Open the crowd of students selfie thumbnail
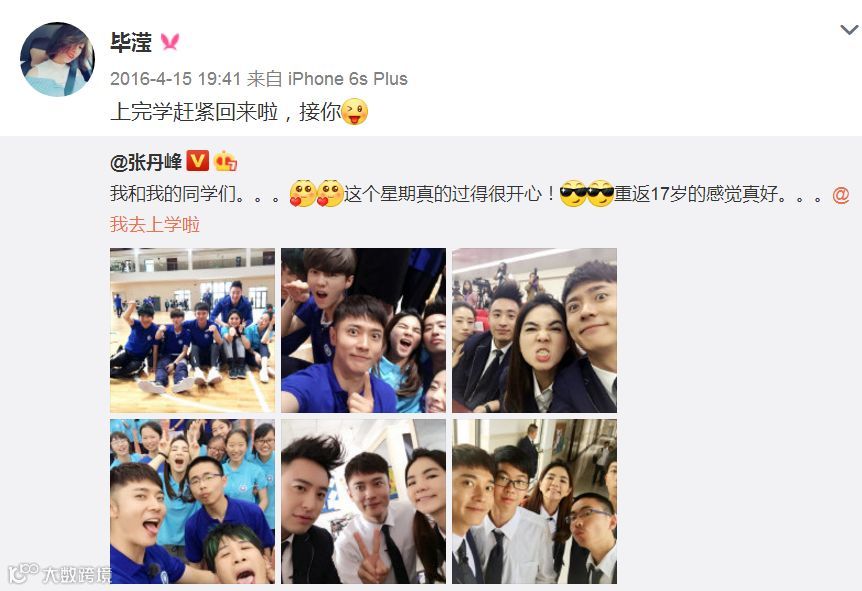Screen dimensions: 862x591 click(192, 501)
